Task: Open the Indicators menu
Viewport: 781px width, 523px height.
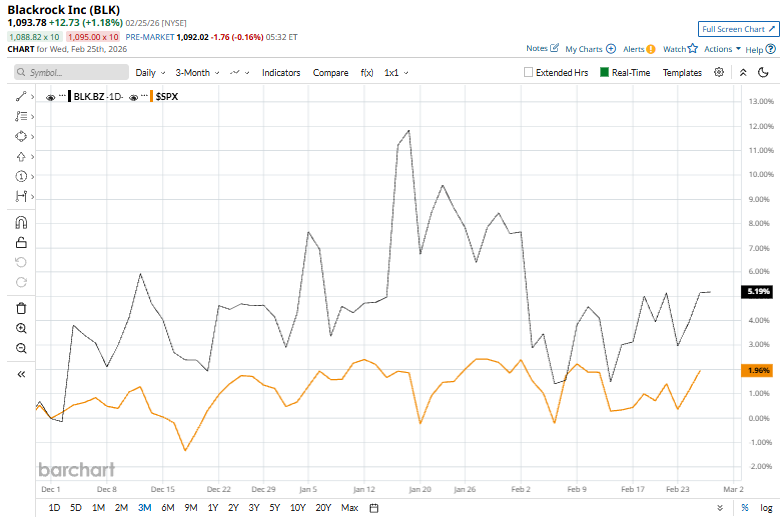Action: click(x=281, y=73)
